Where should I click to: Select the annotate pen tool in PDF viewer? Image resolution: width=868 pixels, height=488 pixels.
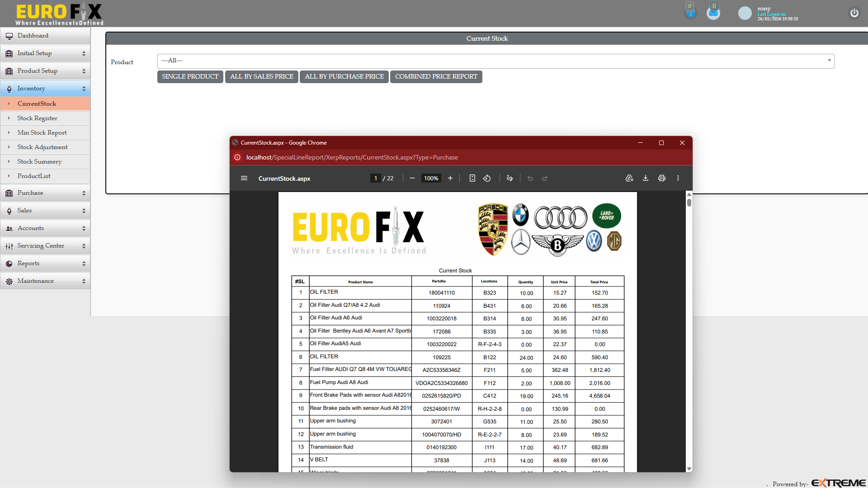point(509,178)
